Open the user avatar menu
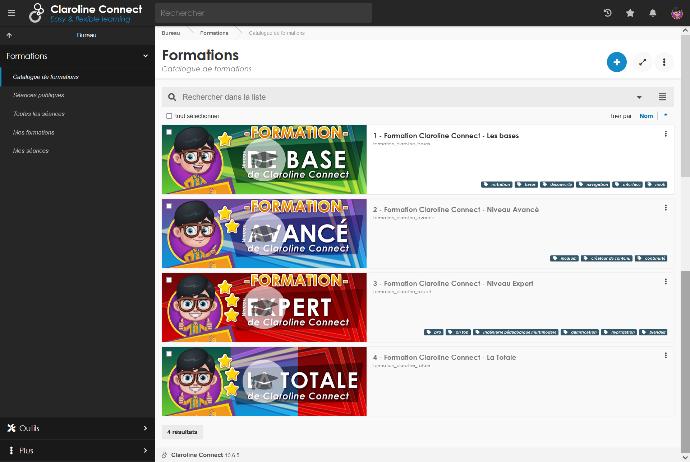The width and height of the screenshot is (690, 462). [676, 13]
